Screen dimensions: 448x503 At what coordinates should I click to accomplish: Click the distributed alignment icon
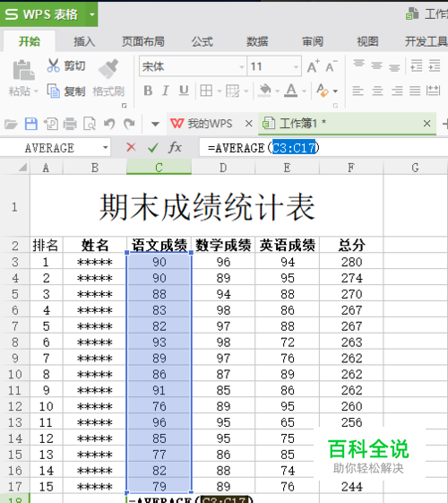point(434,91)
